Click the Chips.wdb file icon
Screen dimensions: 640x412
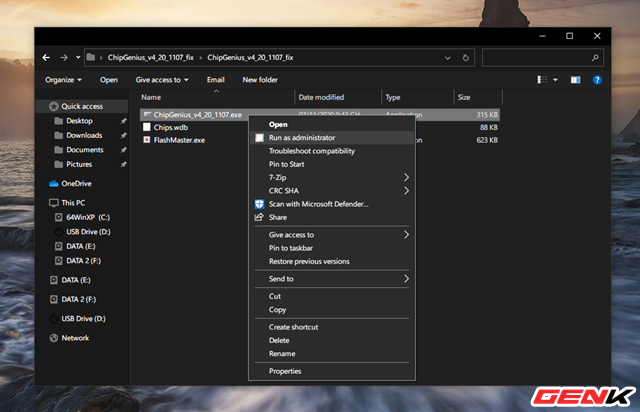point(147,127)
